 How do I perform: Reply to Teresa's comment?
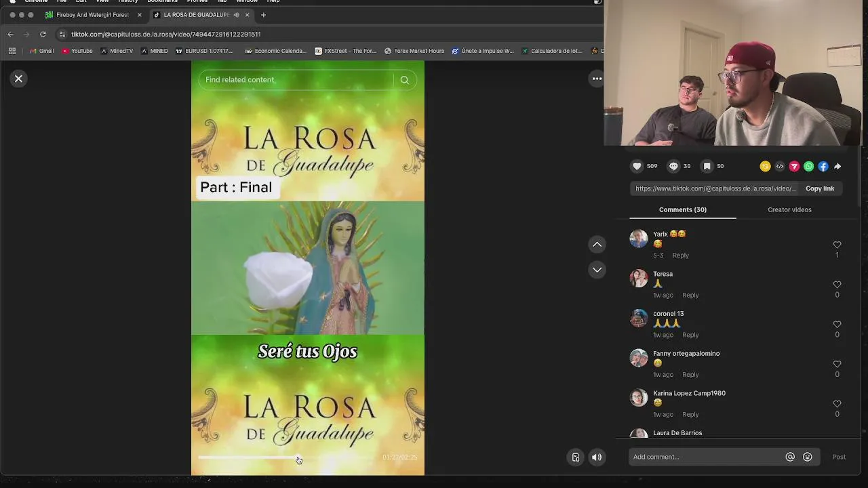(690, 295)
